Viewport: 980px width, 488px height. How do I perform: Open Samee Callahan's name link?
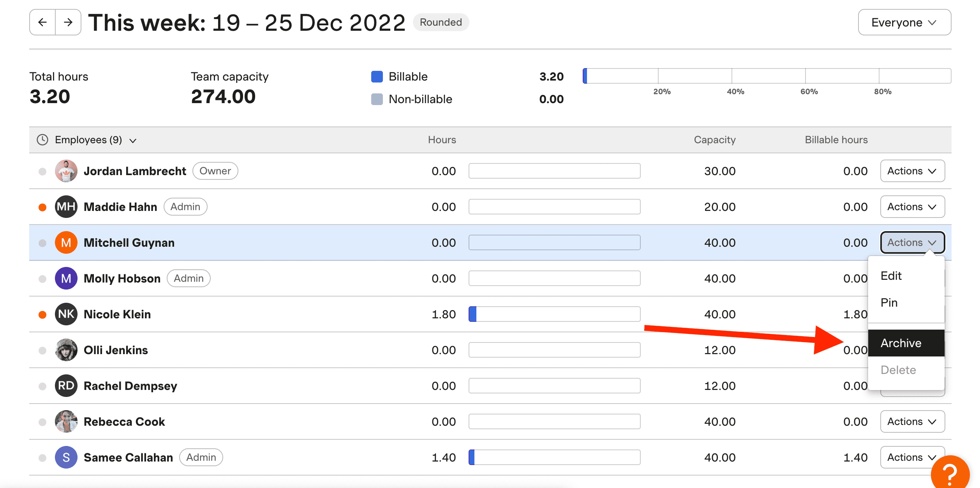[x=128, y=457]
